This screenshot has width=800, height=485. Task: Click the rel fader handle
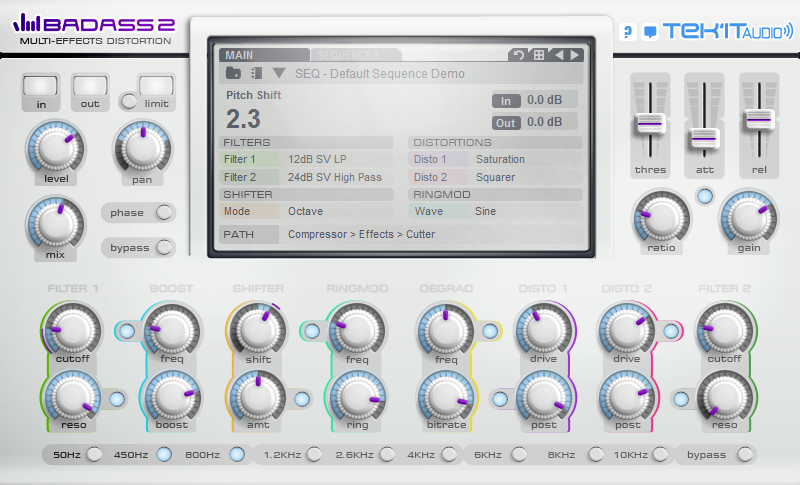[759, 120]
